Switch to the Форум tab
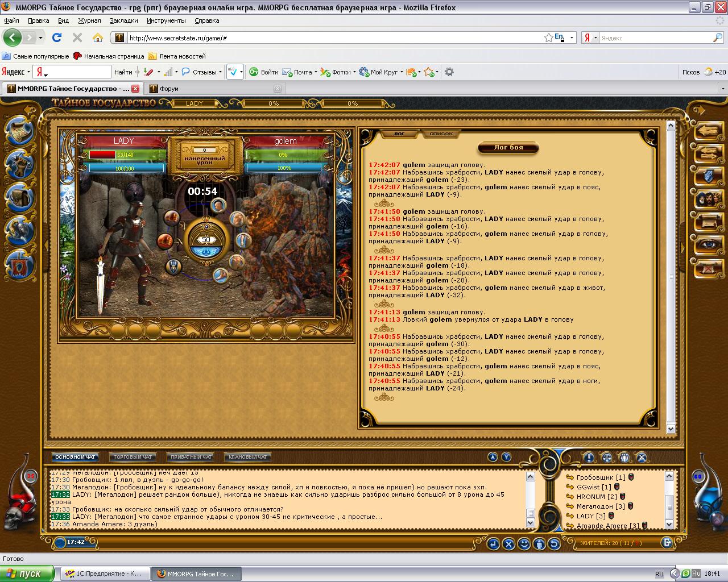Image resolution: width=728 pixels, height=582 pixels. [214, 89]
